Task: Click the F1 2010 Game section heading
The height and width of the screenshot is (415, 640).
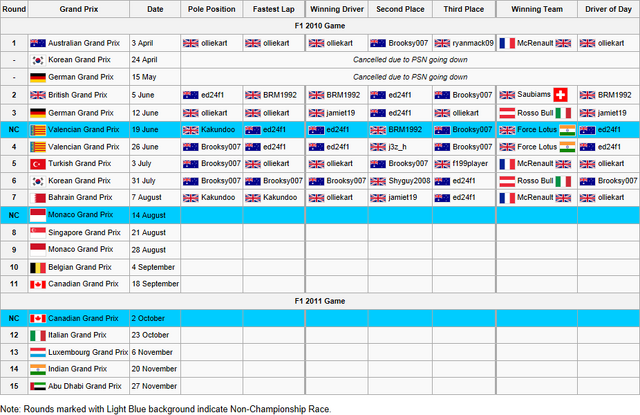Action: click(320, 26)
